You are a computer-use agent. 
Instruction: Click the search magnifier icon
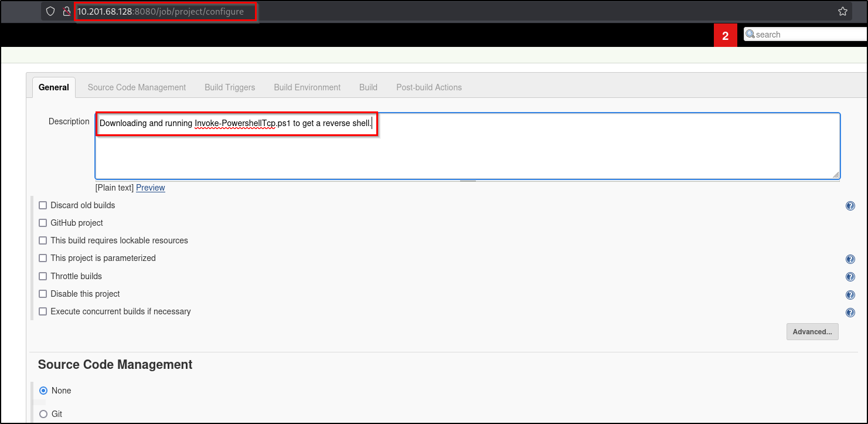[750, 34]
